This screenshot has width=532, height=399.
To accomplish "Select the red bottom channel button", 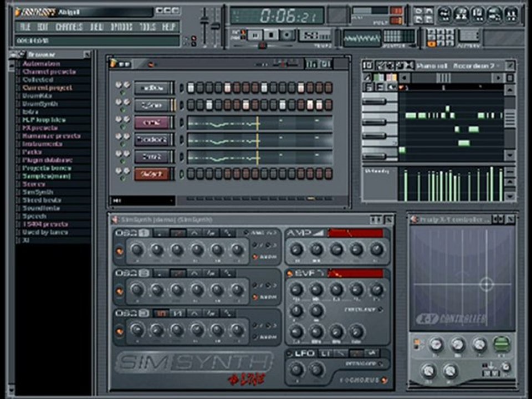I will point(151,174).
